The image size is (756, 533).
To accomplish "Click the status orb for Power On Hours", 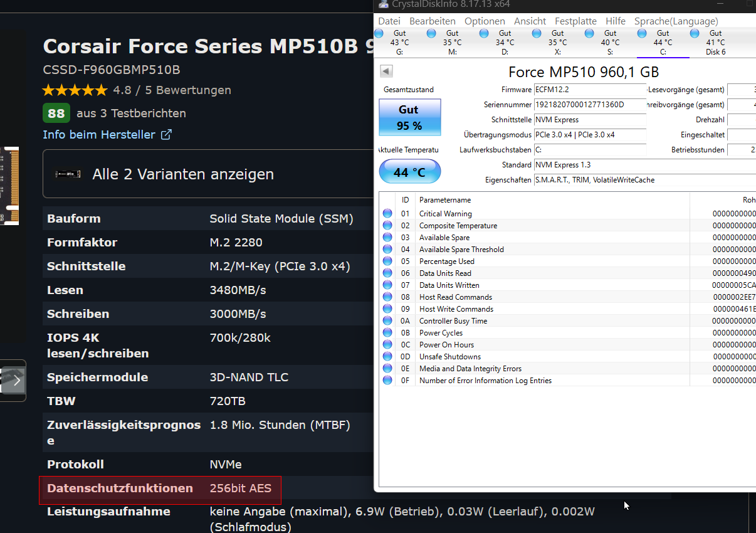I will [387, 345].
